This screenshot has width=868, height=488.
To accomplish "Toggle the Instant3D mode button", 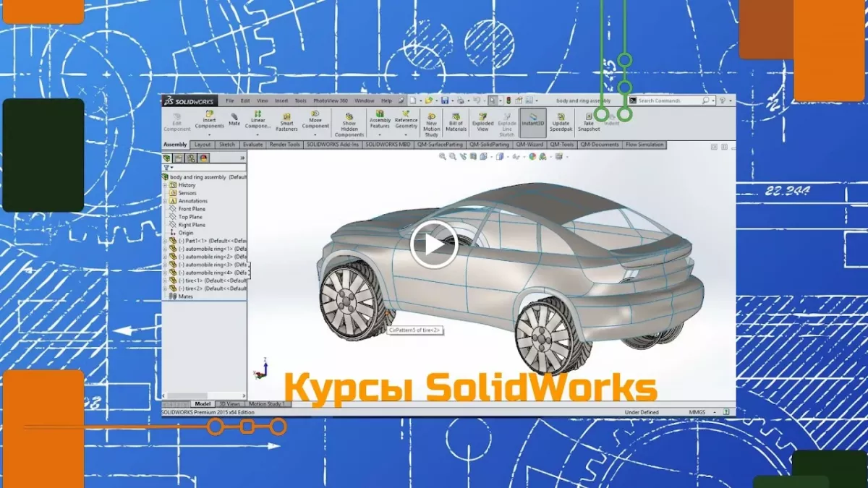I will pos(533,116).
